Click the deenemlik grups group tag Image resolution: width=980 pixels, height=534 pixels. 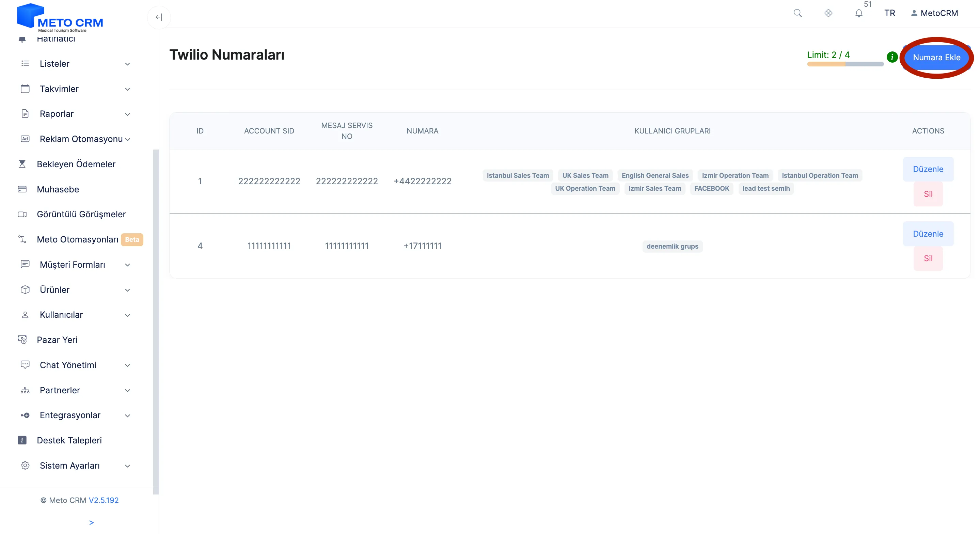point(672,246)
